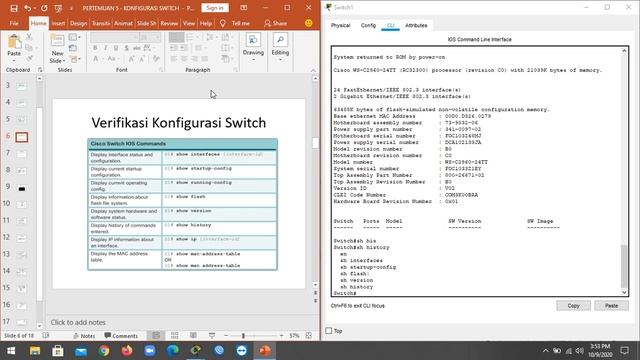Open the Attributes tab in Switch1
The height and width of the screenshot is (360, 640).
click(416, 25)
